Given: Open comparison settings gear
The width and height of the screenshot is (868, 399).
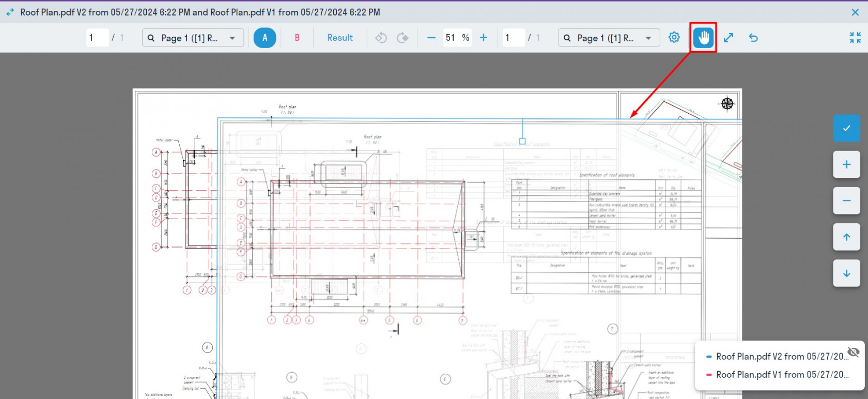Looking at the screenshot, I should [674, 37].
